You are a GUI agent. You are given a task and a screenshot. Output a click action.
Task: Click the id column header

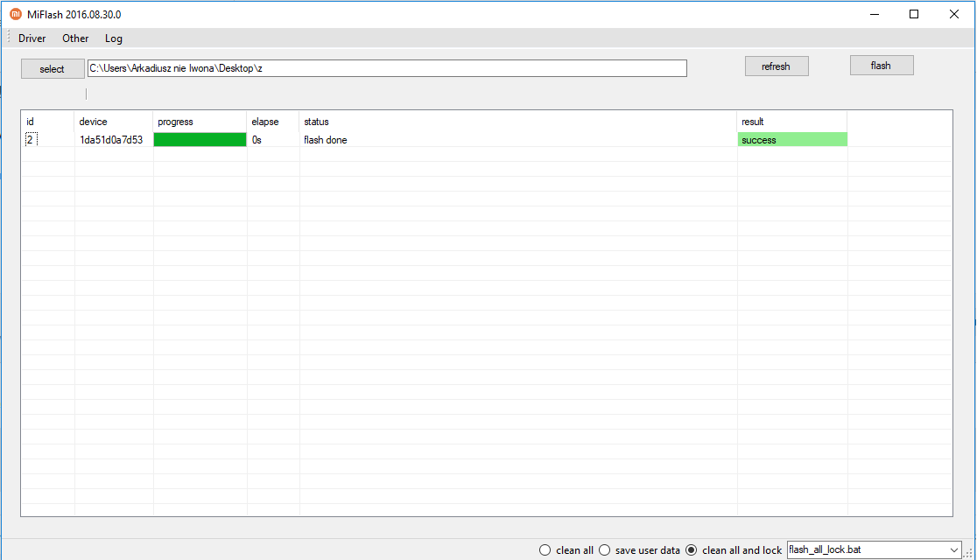click(31, 122)
